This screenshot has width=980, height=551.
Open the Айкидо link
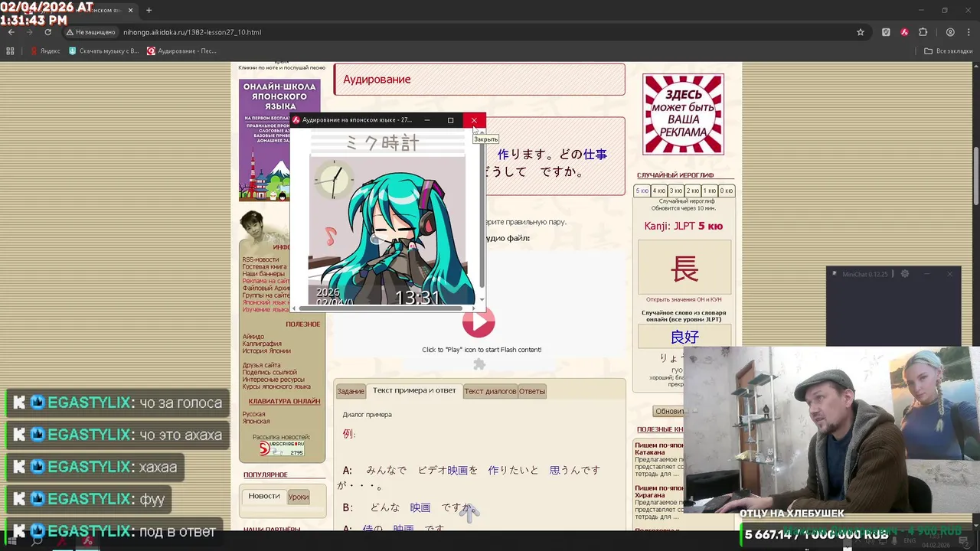[x=253, y=337]
